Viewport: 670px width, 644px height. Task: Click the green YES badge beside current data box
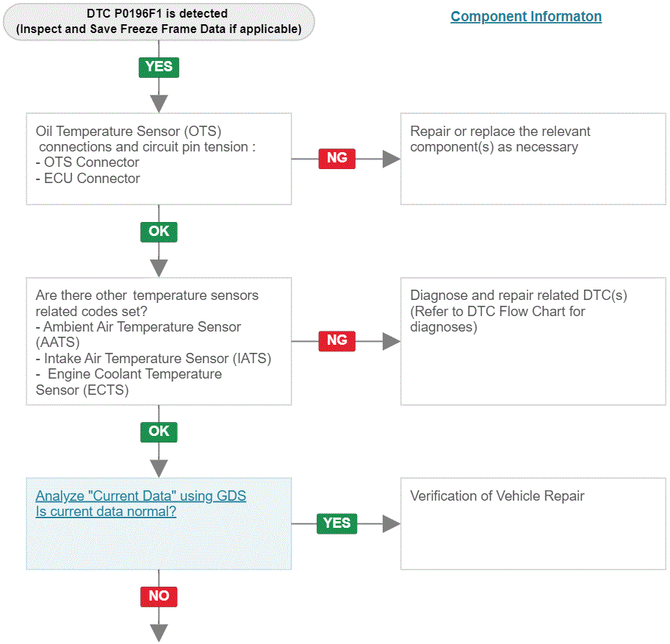(336, 523)
